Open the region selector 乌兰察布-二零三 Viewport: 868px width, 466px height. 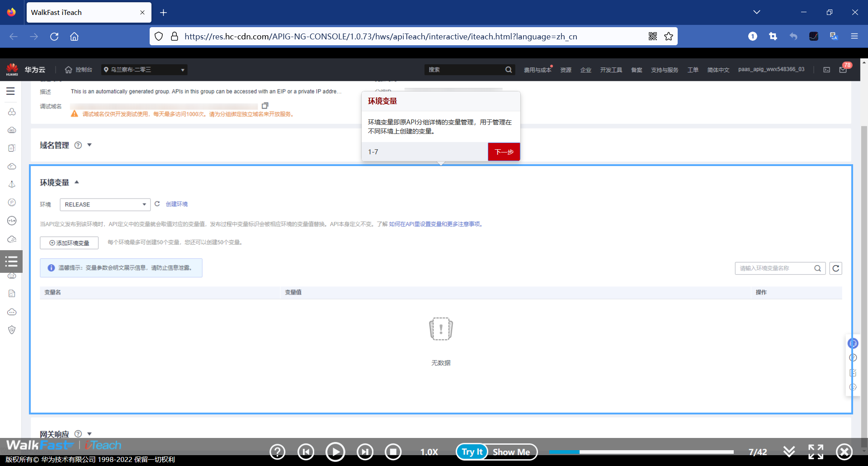point(144,69)
